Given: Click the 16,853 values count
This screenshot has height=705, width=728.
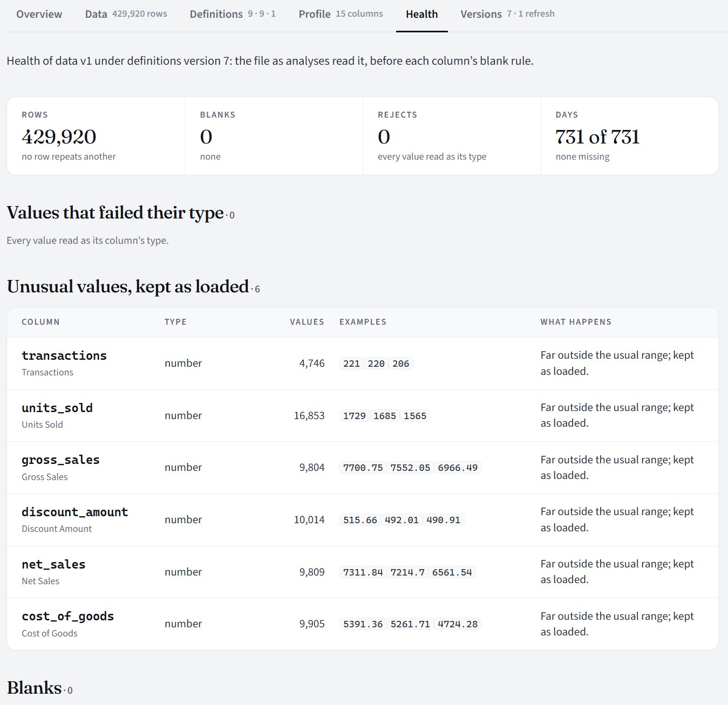Looking at the screenshot, I should click(x=309, y=415).
